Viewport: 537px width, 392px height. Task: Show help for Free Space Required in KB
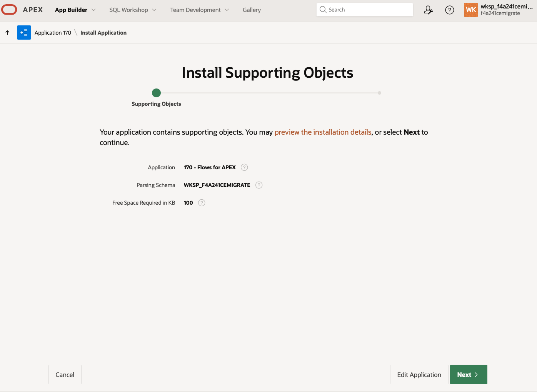coord(201,202)
